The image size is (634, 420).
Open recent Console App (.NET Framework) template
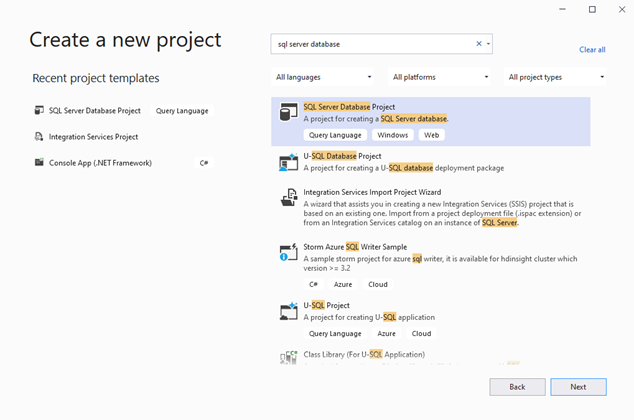(100, 163)
